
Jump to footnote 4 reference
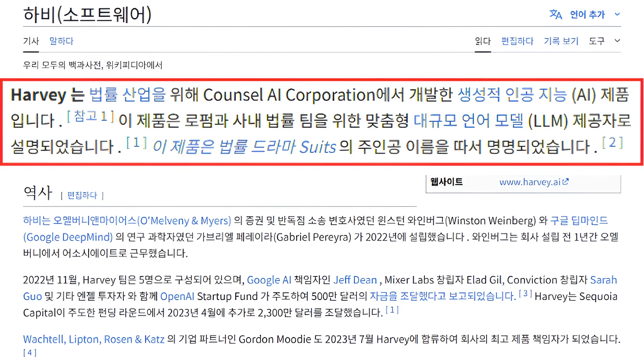pyautogui.click(x=30, y=353)
